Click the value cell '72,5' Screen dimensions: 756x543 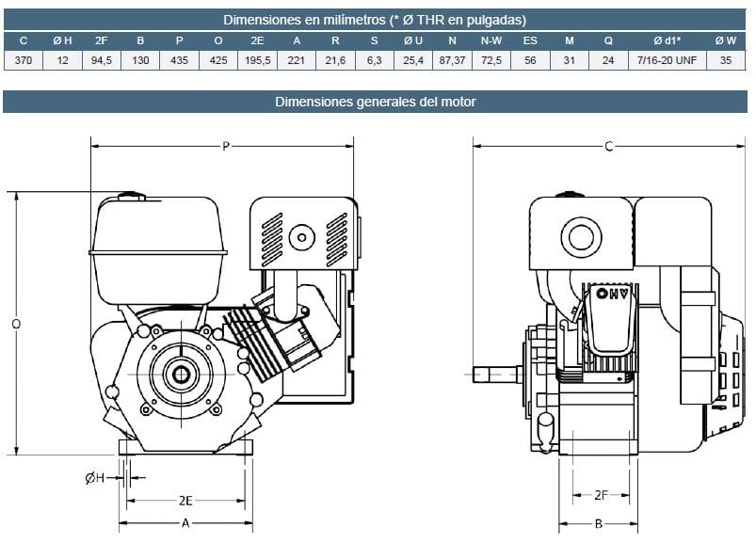(x=491, y=61)
